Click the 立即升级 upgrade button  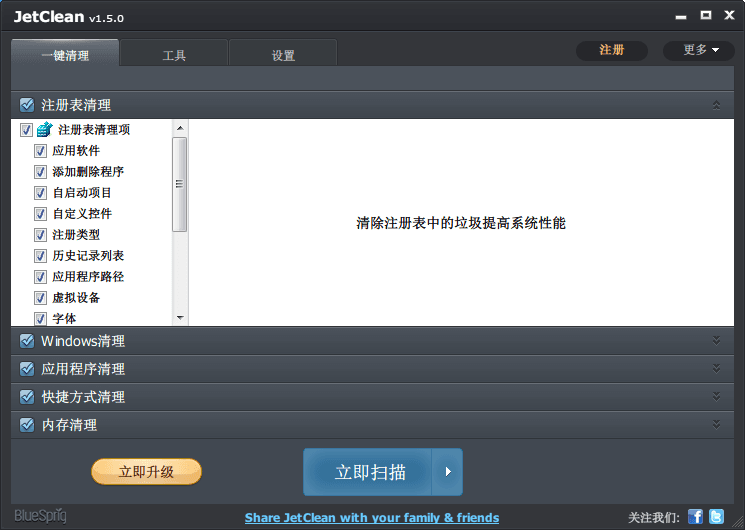tap(146, 472)
